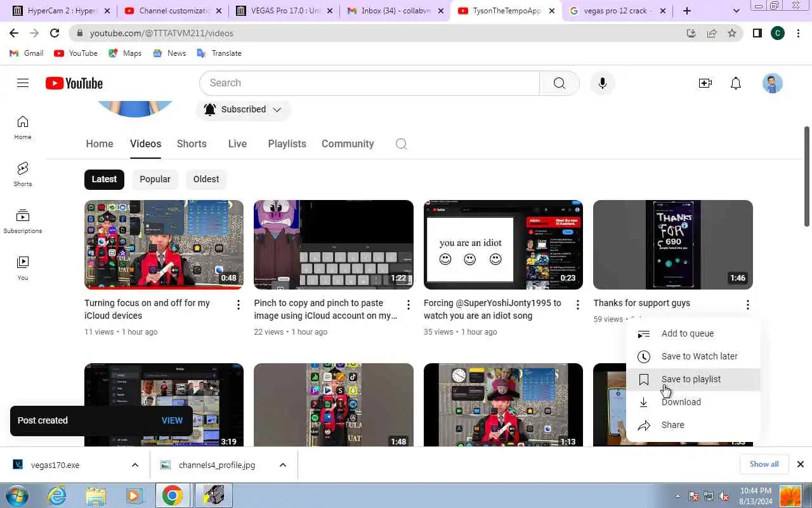Start voice search with microphone icon
Screen dimensions: 812x508
pos(603,83)
